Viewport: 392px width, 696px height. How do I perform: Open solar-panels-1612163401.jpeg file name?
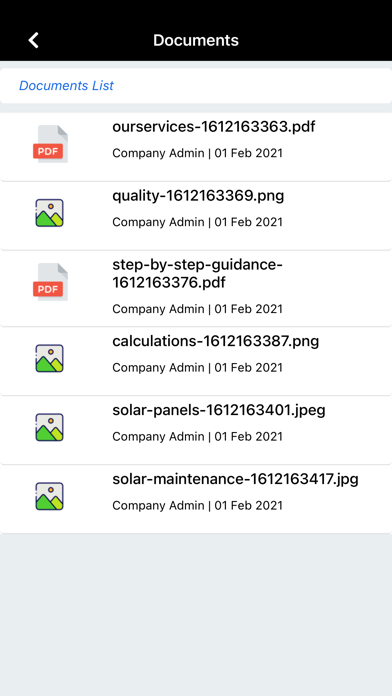click(219, 411)
